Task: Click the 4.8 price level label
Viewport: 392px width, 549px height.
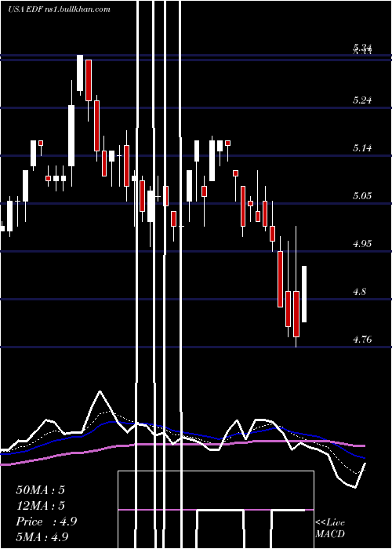Action: [x=360, y=291]
